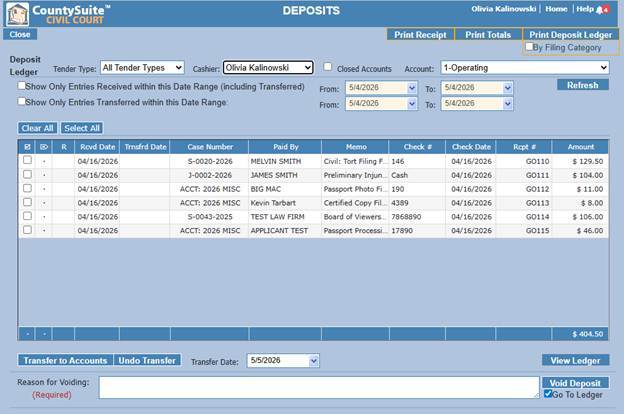Check Show Only Entries Received within Date Range
Viewport: 624px width, 414px height.
click(21, 86)
